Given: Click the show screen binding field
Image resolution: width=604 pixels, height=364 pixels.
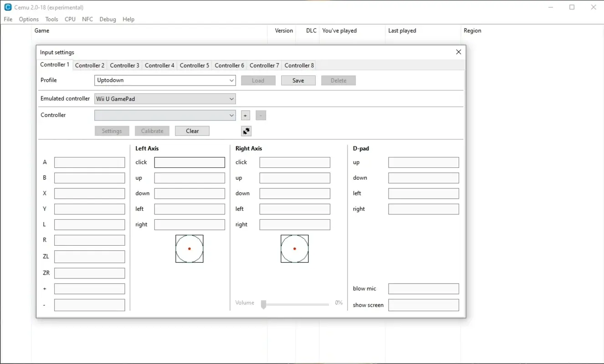Looking at the screenshot, I should [423, 305].
